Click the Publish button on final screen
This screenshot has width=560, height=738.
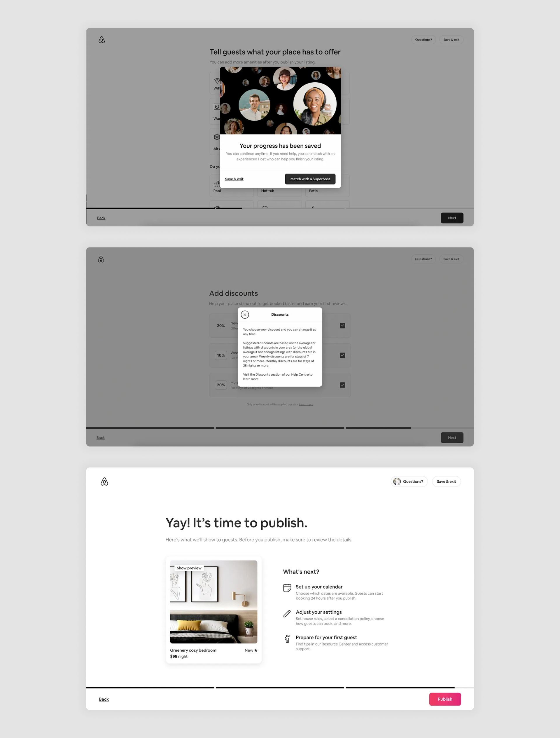click(445, 699)
